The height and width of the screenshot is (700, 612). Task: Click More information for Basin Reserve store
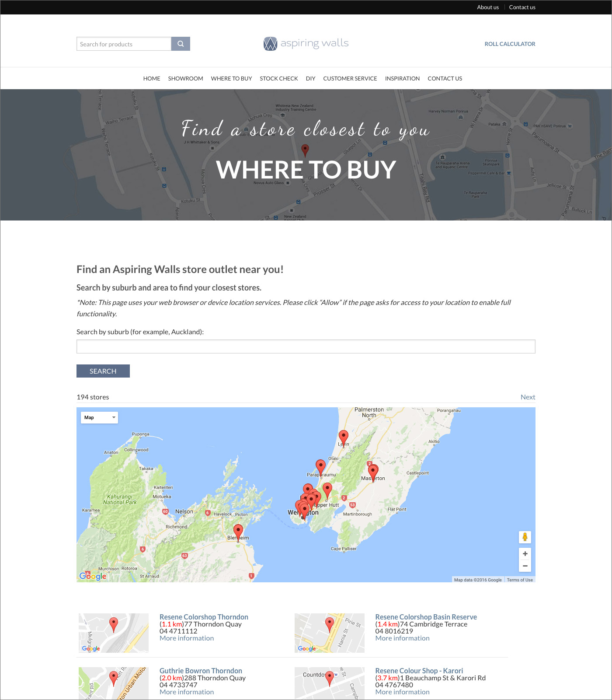pos(402,638)
